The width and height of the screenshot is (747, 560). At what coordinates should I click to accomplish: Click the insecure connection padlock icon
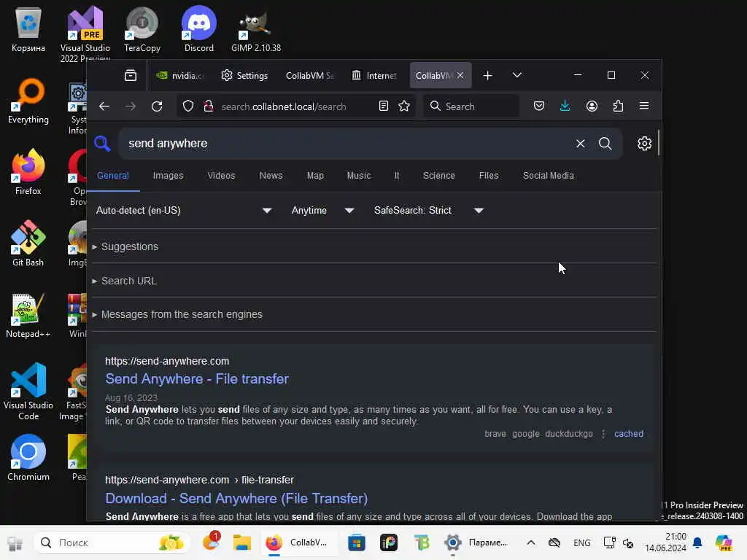tap(208, 106)
